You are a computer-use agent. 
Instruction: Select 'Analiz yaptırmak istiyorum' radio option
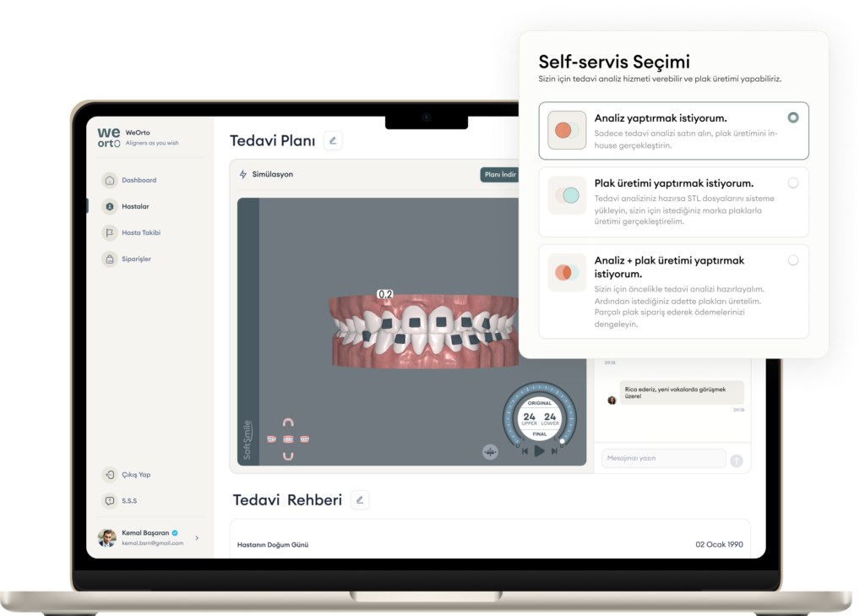point(792,117)
